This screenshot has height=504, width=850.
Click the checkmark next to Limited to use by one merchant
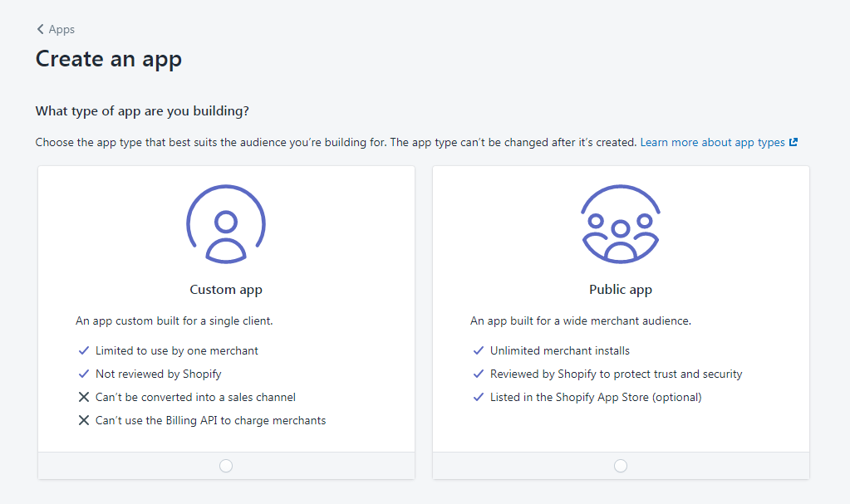coord(83,350)
